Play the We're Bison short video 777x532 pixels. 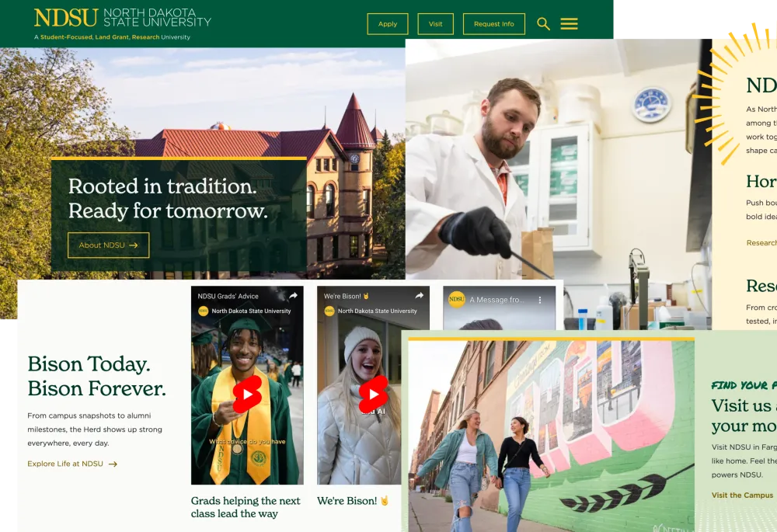[373, 395]
